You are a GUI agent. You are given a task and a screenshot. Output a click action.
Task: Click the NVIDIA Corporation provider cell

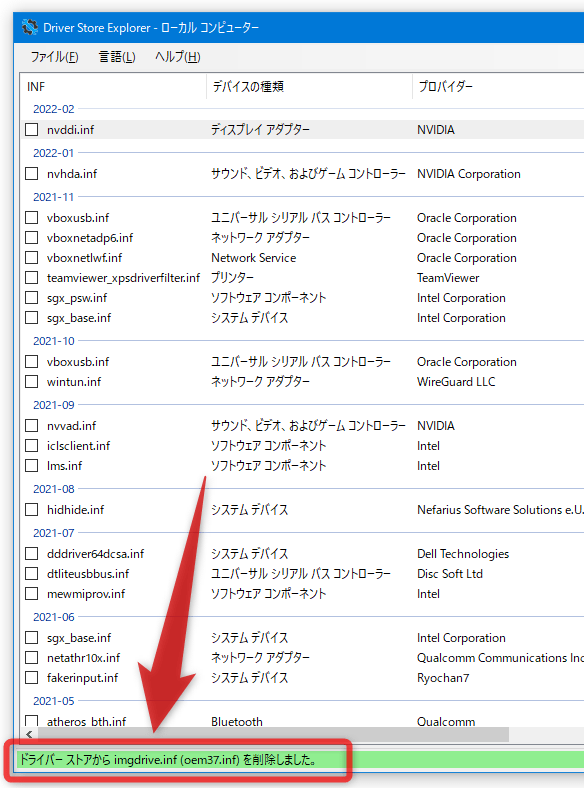(x=469, y=174)
